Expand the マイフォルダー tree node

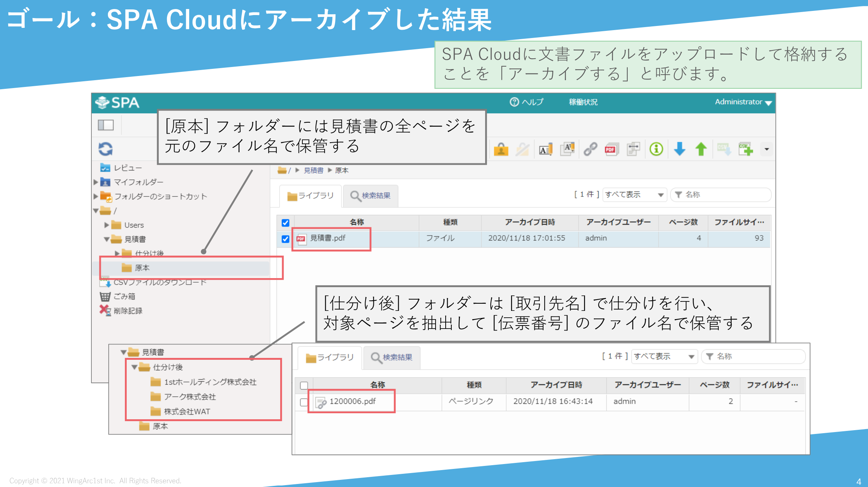coord(96,182)
